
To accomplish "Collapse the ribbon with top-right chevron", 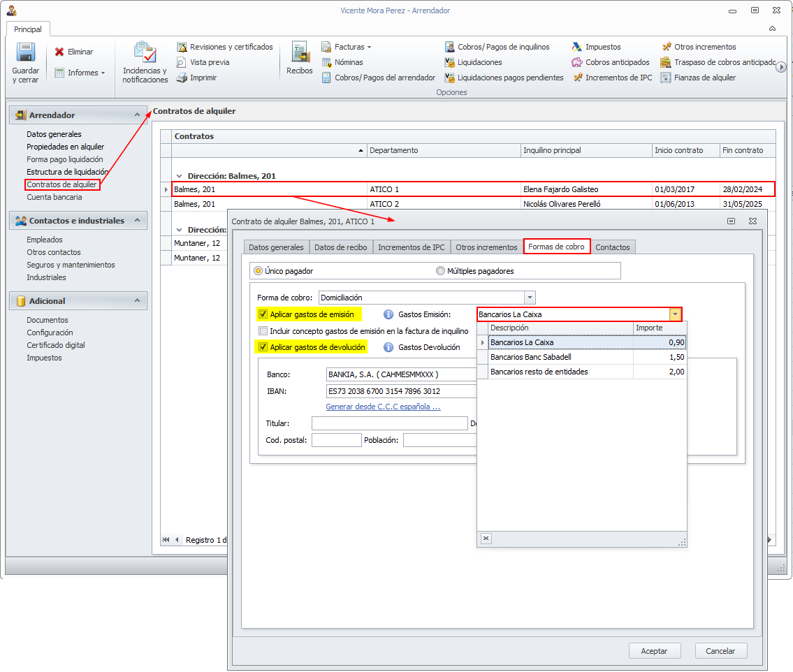I will pos(772,29).
